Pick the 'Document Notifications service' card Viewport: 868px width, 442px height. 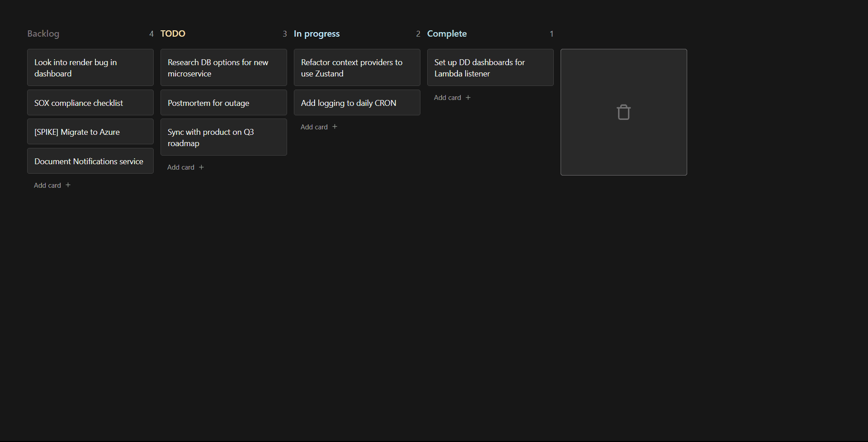pos(90,161)
